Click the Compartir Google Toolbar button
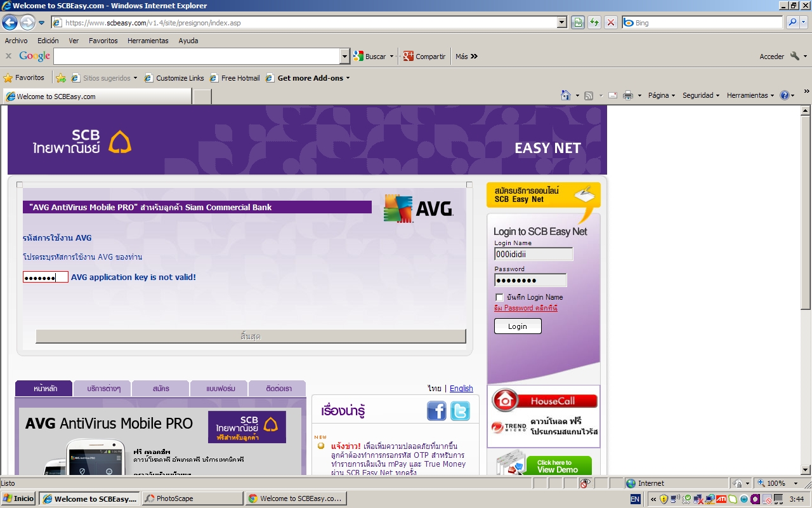812x508 pixels. 424,56
